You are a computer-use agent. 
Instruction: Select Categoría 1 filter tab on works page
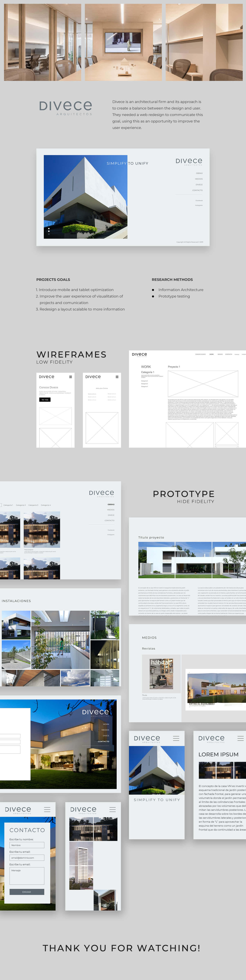coord(8,505)
